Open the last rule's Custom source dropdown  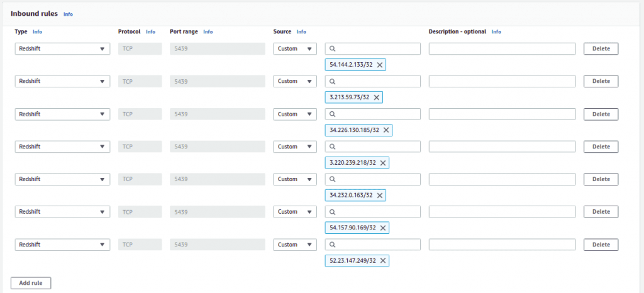tap(294, 245)
